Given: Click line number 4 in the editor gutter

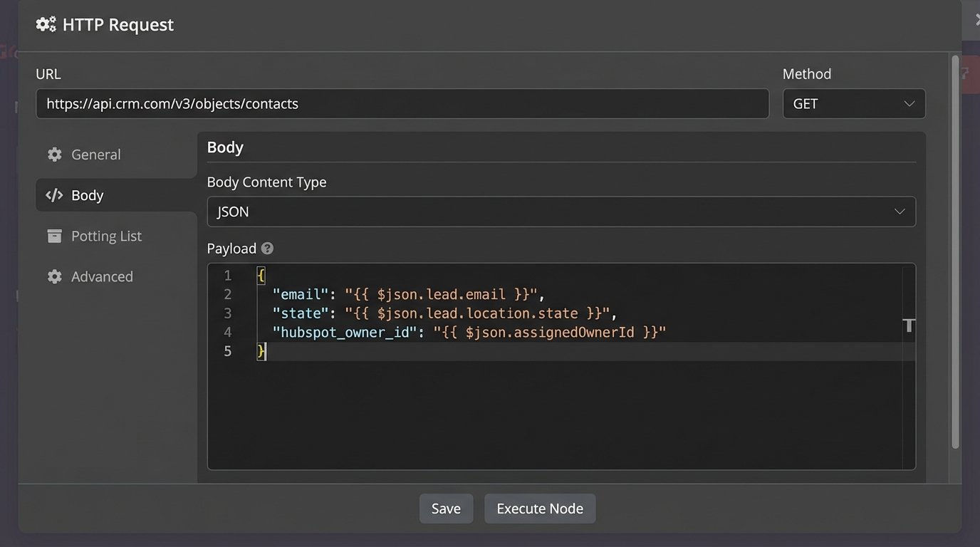Looking at the screenshot, I should coord(227,332).
